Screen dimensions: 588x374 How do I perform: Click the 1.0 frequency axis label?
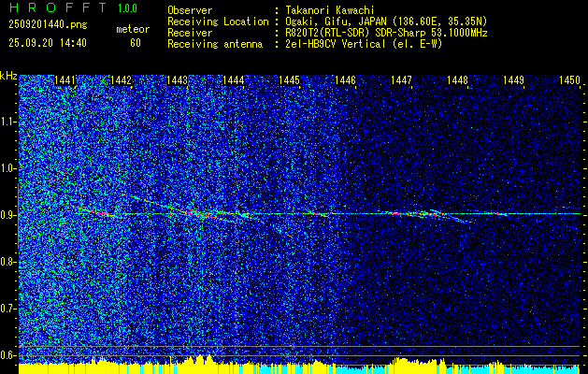(8, 168)
